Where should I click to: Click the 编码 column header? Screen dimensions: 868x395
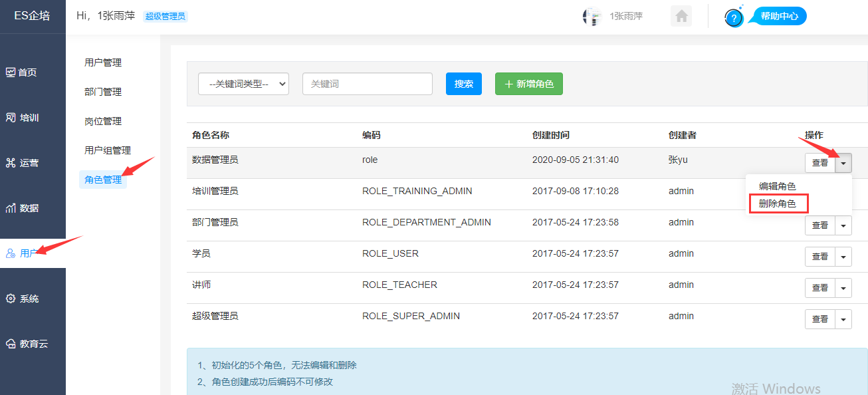[372, 135]
